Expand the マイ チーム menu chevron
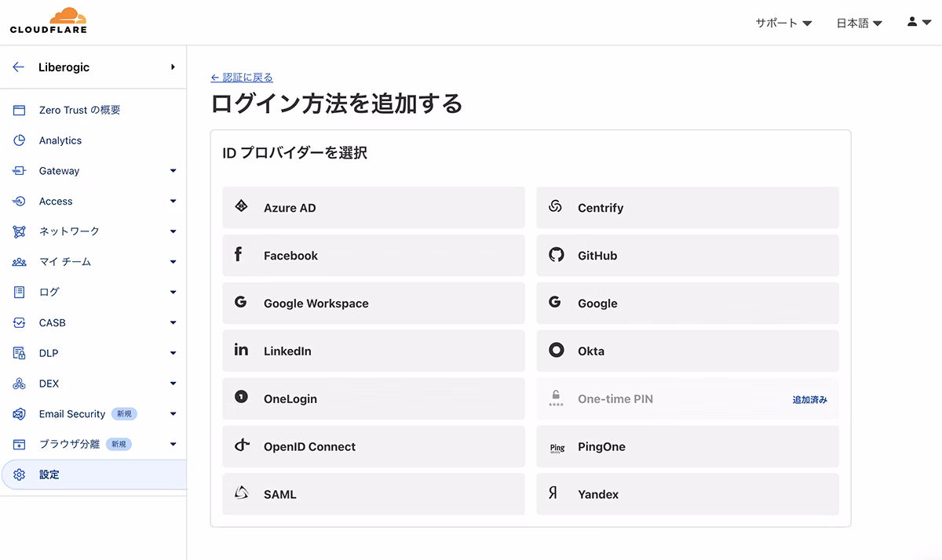942x560 pixels. (x=173, y=262)
